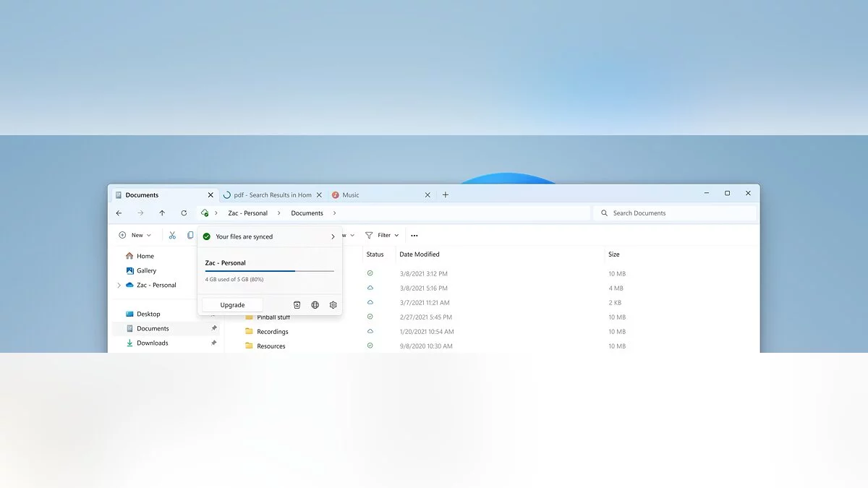Open the recycle bin from the OneDrive flyout
868x488 pixels.
[x=297, y=305]
